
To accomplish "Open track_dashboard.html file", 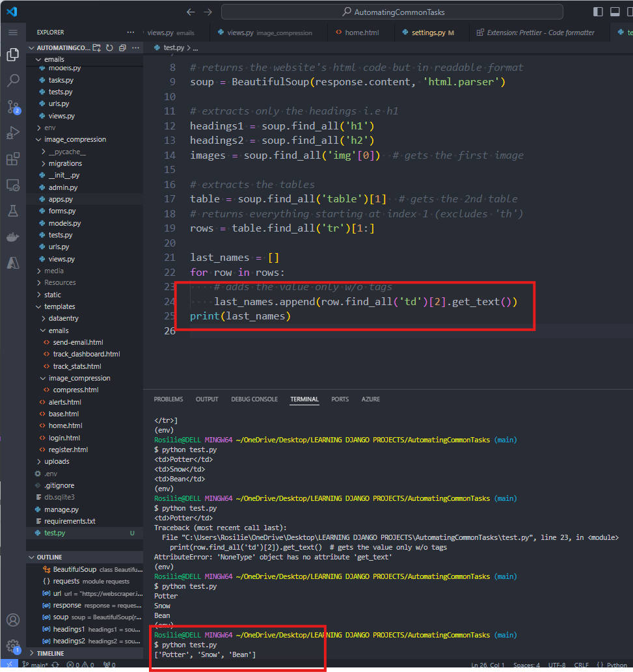I will tap(86, 354).
